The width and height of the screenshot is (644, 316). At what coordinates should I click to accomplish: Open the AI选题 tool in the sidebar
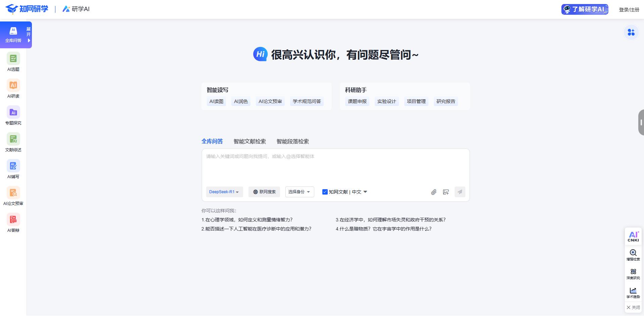[x=13, y=62]
